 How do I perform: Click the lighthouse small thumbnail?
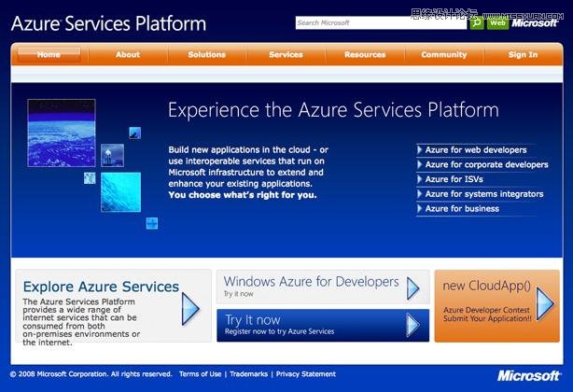(x=112, y=155)
